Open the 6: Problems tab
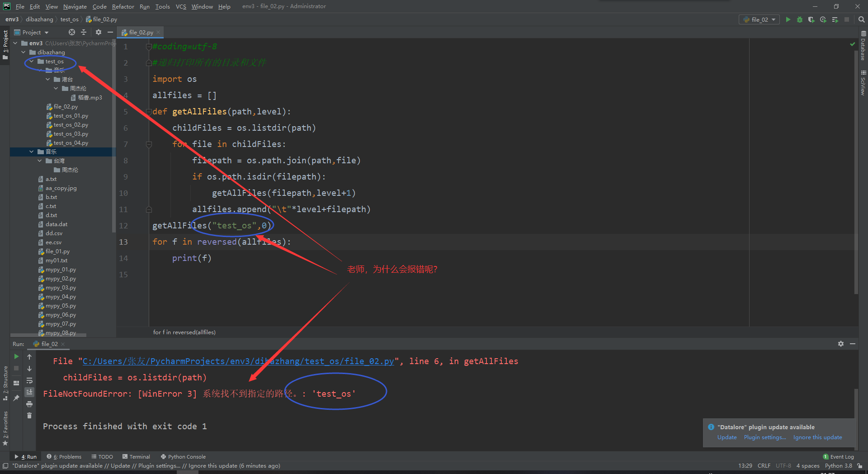 pos(64,457)
